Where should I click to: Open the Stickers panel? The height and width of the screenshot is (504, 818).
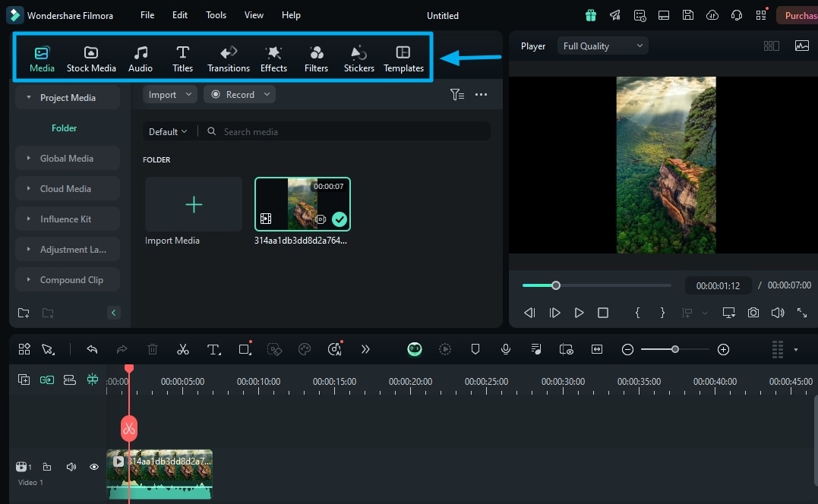pyautogui.click(x=358, y=58)
